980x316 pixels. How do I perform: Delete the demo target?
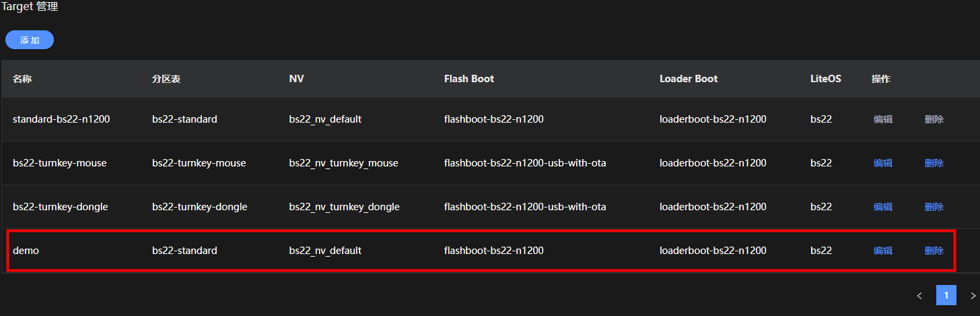934,251
